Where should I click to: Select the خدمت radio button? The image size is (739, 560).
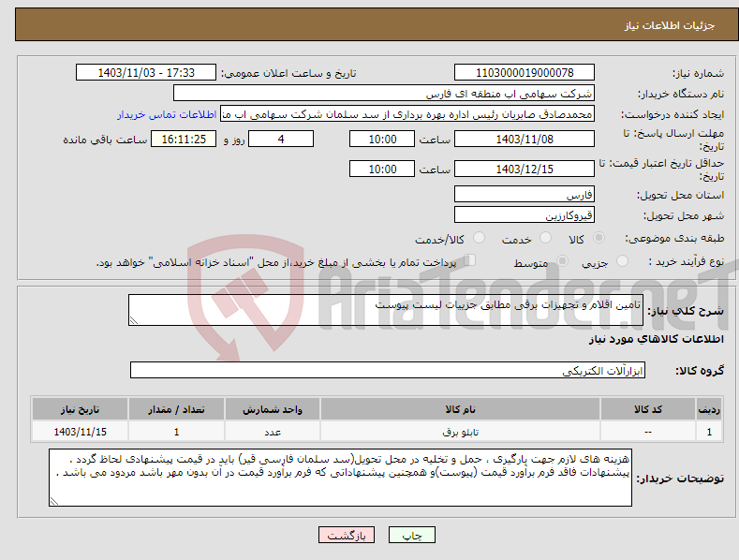(545, 238)
